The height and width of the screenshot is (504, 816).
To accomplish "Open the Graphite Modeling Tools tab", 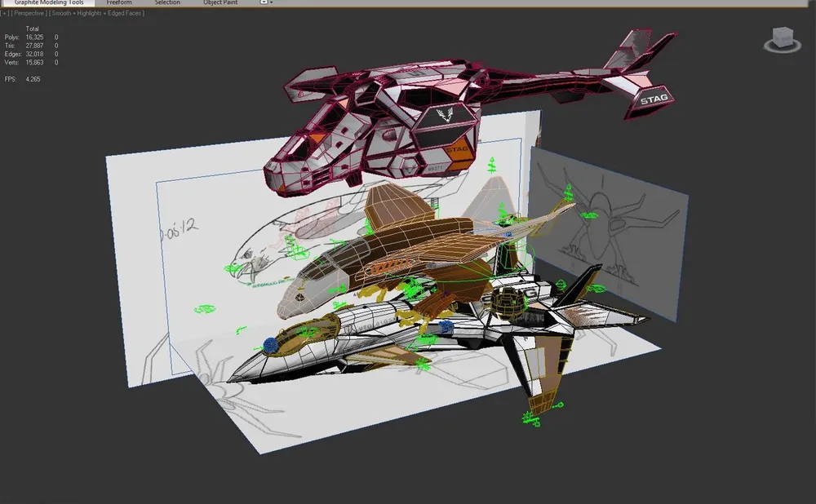I will [49, 3].
